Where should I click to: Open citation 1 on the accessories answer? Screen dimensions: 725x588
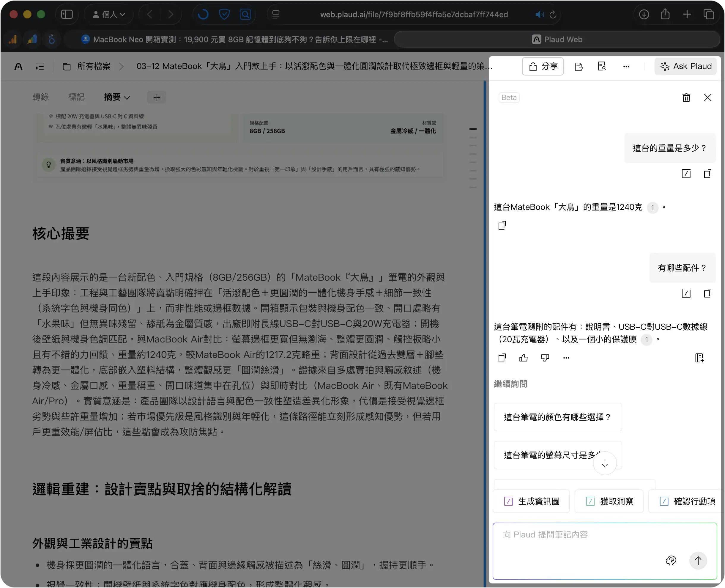(646, 339)
